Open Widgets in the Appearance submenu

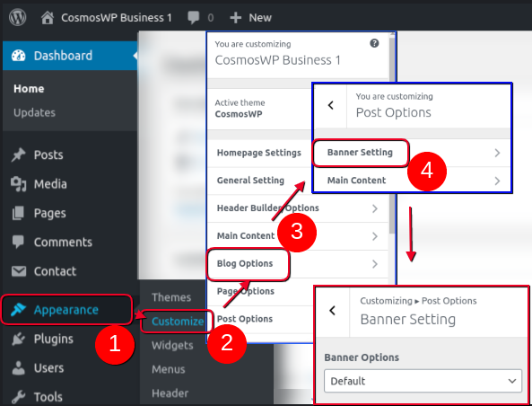pos(172,345)
